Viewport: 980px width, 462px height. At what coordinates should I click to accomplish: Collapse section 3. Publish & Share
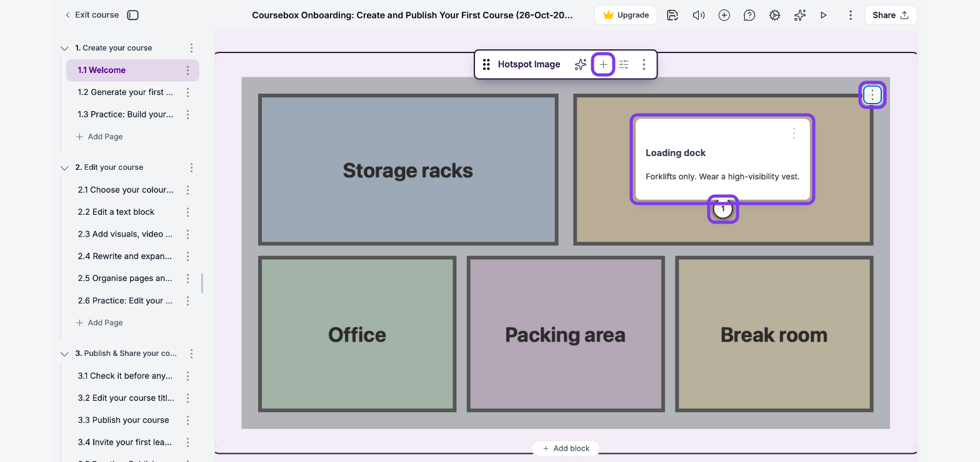(x=64, y=354)
